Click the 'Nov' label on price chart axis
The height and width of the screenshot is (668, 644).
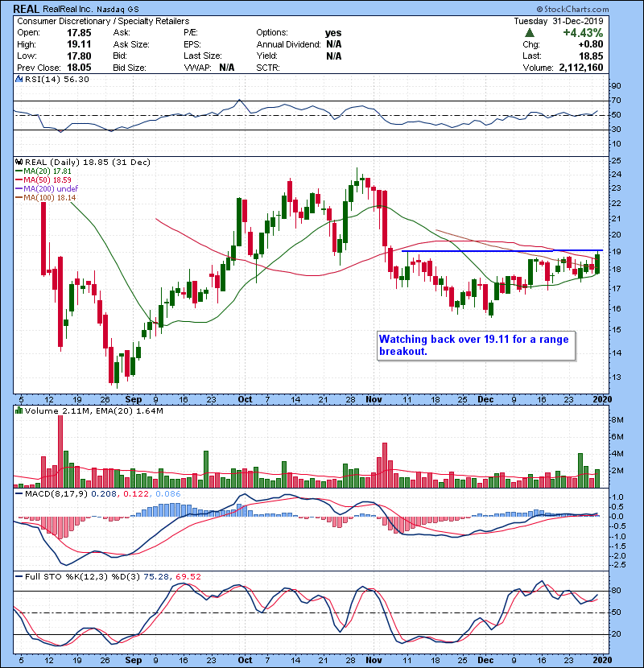coord(374,400)
